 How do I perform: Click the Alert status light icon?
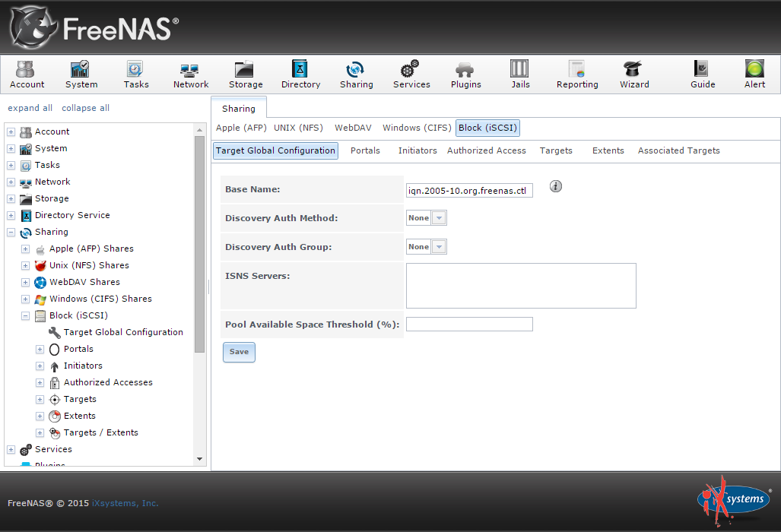pos(754,70)
